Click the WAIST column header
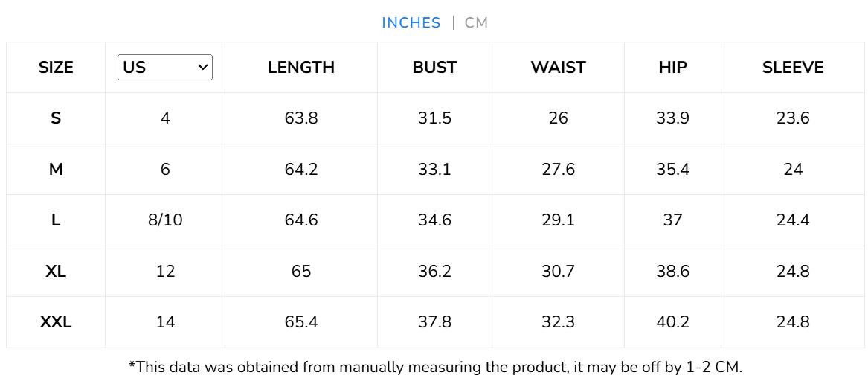Screen dimensions: 868x384 [558, 68]
